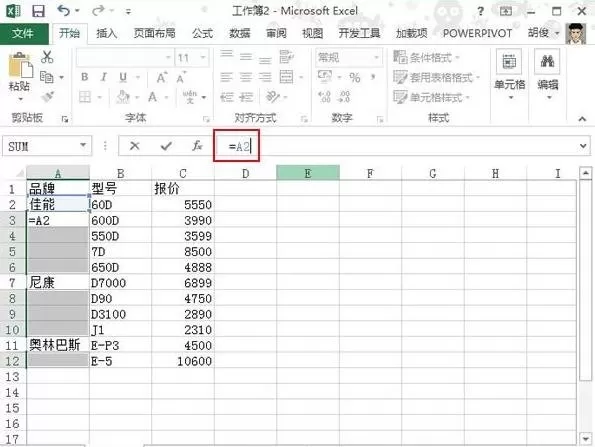This screenshot has width=595, height=447.
Task: Click the Decrease Indent icon
Action: click(227, 97)
